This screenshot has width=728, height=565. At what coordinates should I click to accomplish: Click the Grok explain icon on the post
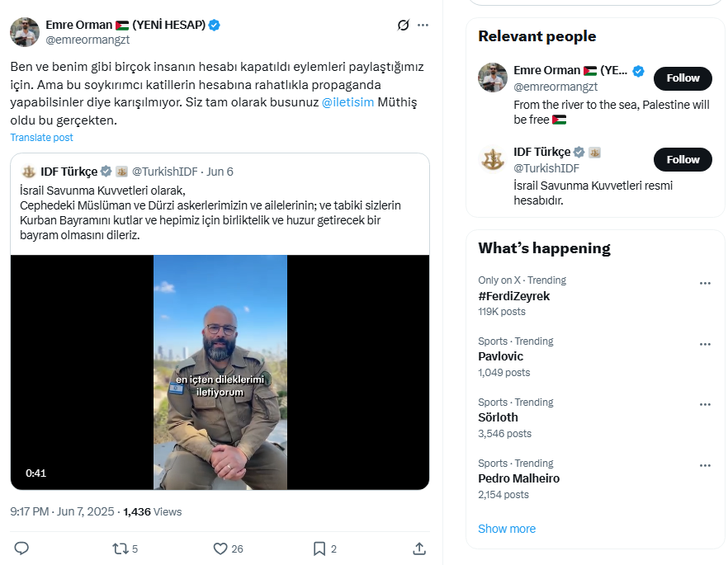click(403, 25)
